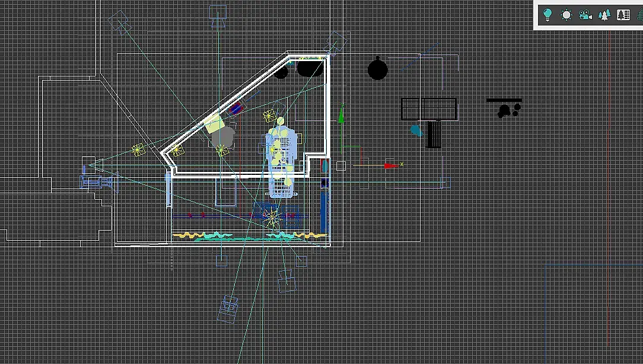Click the three pine trees icon

click(x=604, y=15)
